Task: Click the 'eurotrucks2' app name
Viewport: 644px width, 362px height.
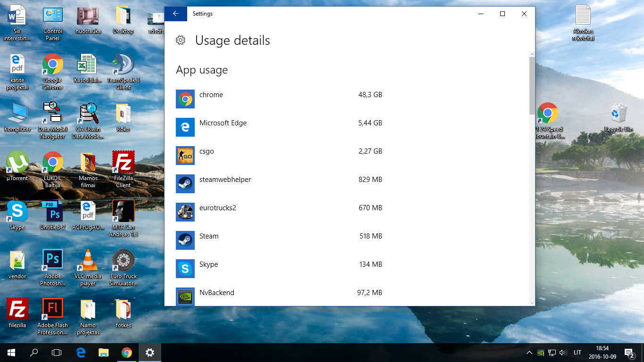Action: (x=217, y=208)
